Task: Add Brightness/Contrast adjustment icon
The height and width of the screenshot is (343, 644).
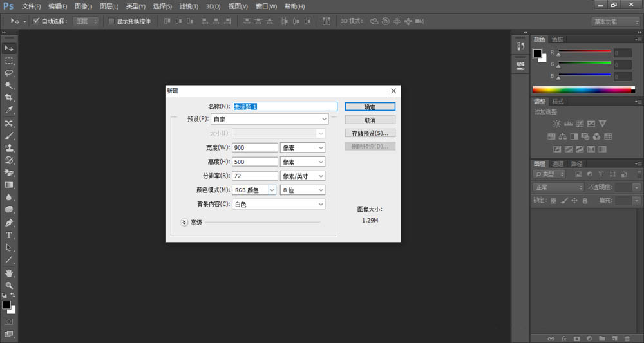Action: point(556,124)
